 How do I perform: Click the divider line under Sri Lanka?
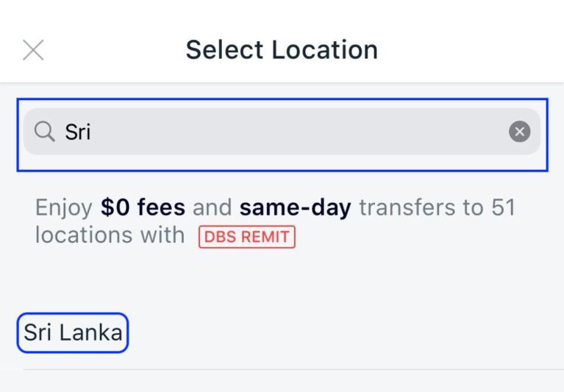(293, 369)
